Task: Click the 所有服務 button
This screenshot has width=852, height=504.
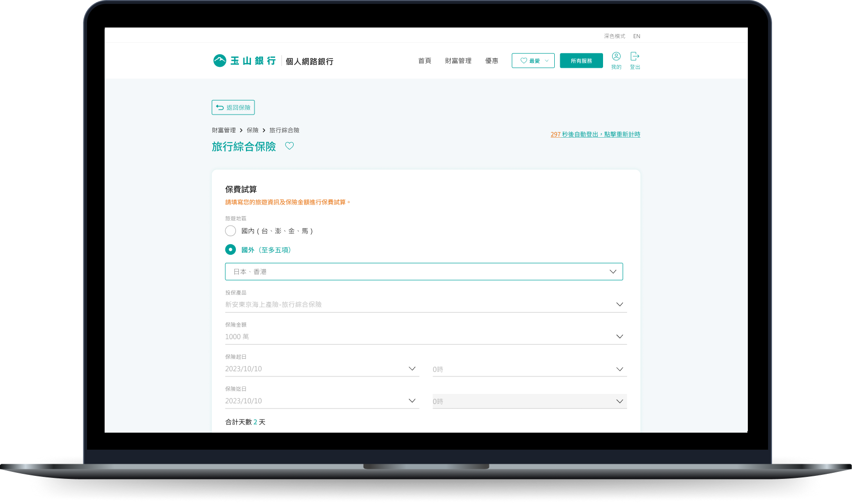Action: pyautogui.click(x=581, y=61)
